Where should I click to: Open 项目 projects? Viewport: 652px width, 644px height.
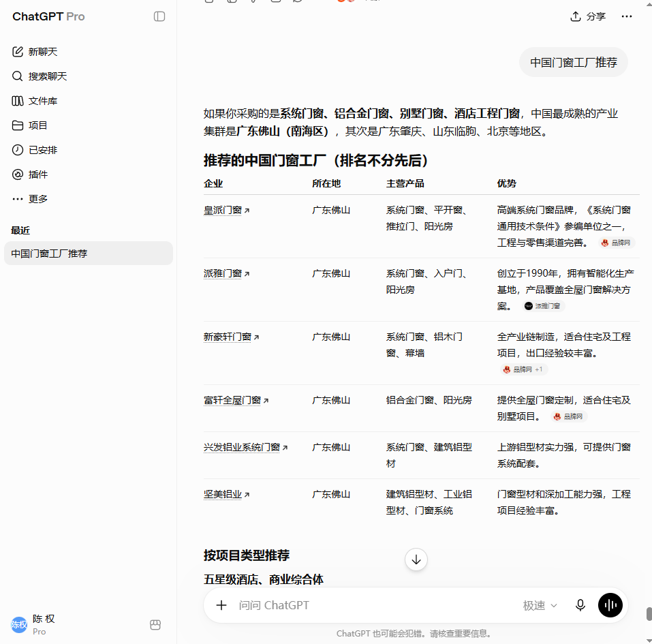30,125
